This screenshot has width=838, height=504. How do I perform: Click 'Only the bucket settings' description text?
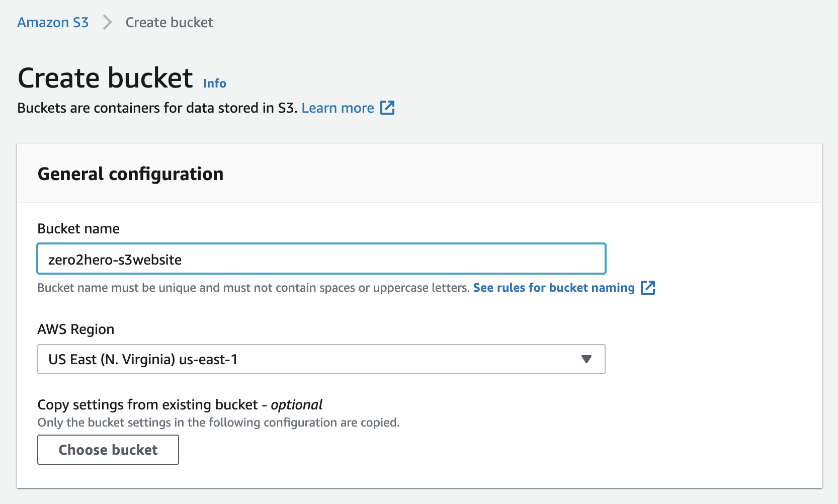pyautogui.click(x=219, y=423)
